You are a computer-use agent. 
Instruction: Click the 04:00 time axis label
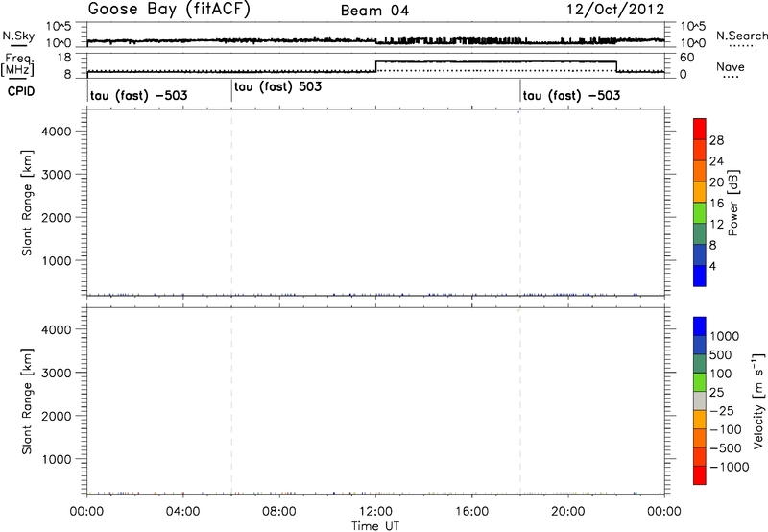click(182, 512)
